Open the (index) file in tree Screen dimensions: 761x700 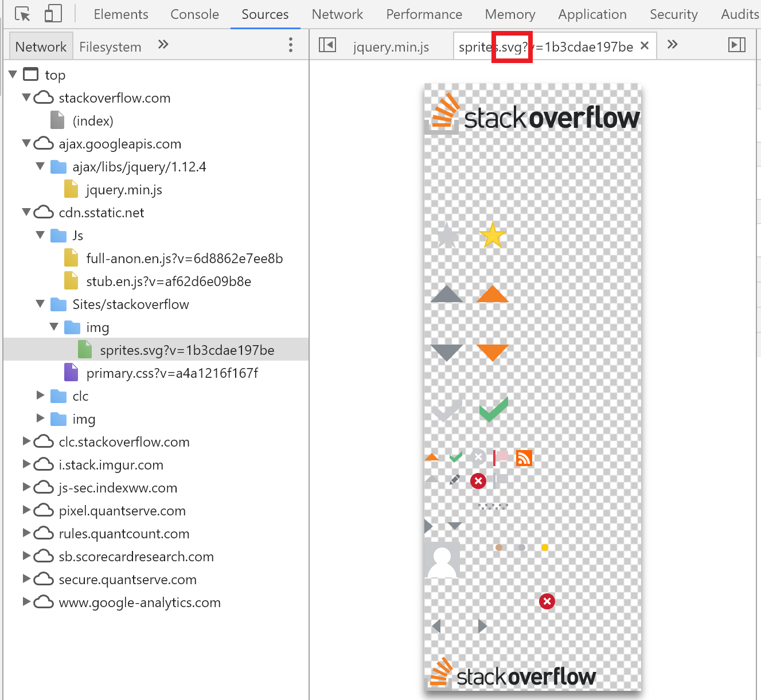tap(93, 121)
